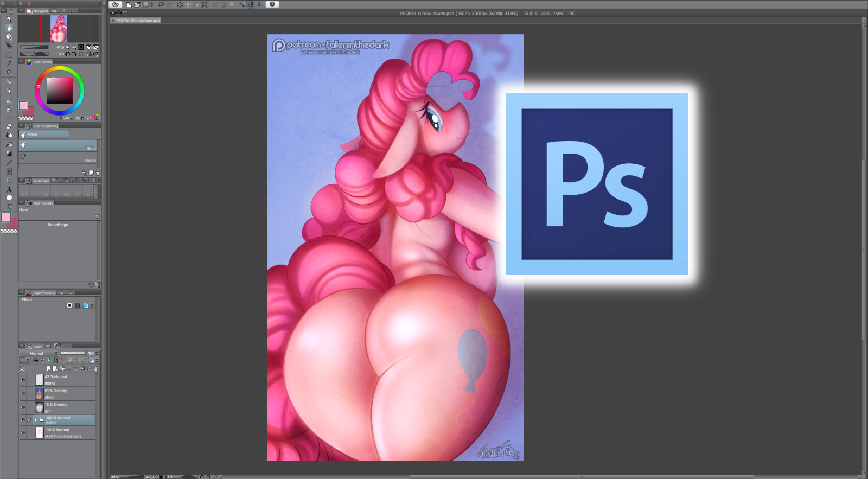Screen dimensions: 868x479
Task: Select the Ruler tool
Action: click(9, 180)
